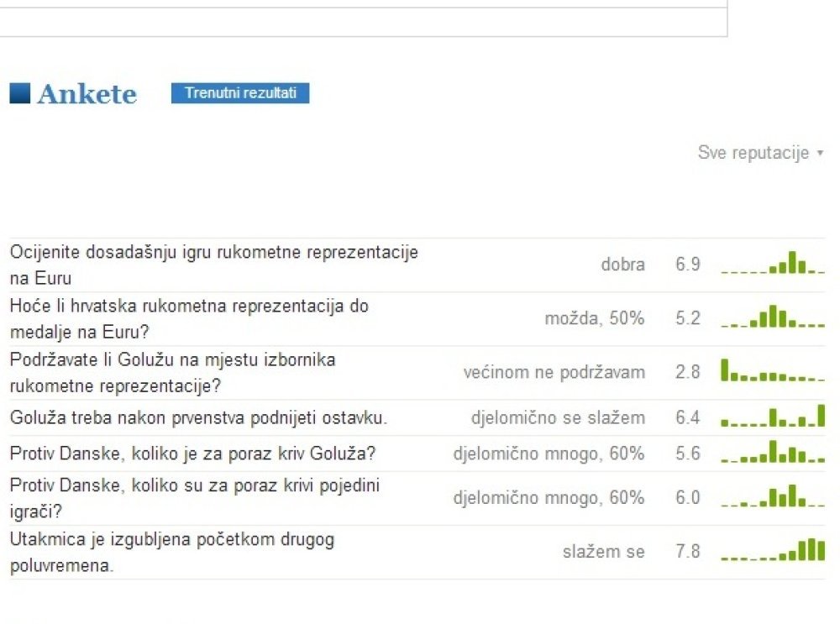
Task: Click the Ankete section heading
Action: (87, 93)
